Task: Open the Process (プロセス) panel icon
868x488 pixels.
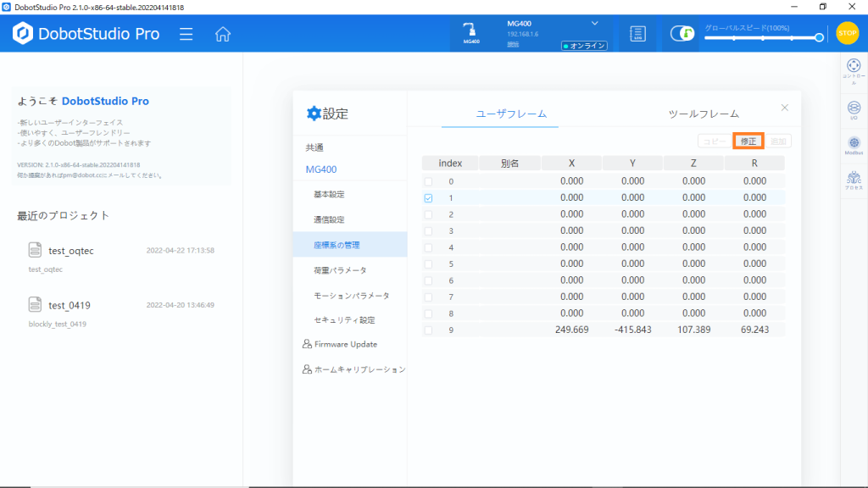Action: tap(853, 180)
